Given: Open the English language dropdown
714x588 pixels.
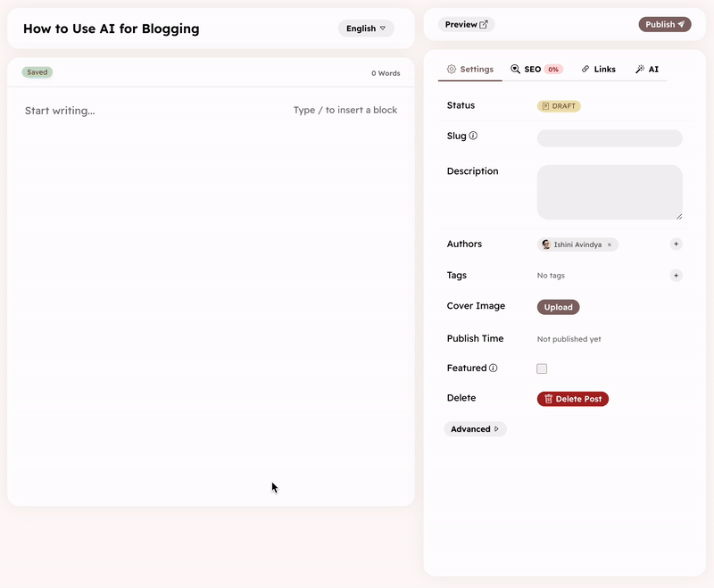Looking at the screenshot, I should click(366, 29).
